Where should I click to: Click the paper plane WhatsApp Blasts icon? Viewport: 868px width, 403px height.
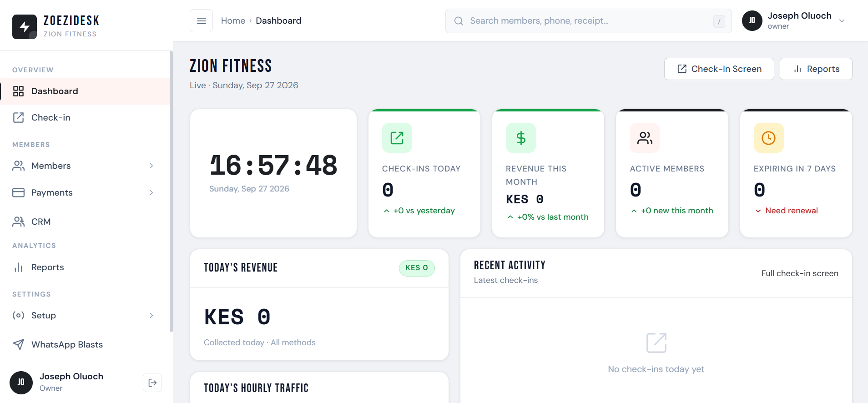18,344
